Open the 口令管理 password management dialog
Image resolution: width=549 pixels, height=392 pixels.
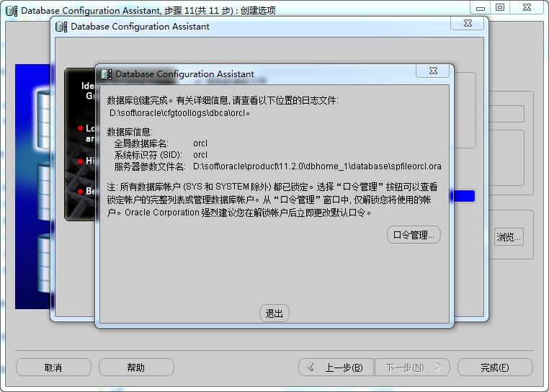point(414,235)
